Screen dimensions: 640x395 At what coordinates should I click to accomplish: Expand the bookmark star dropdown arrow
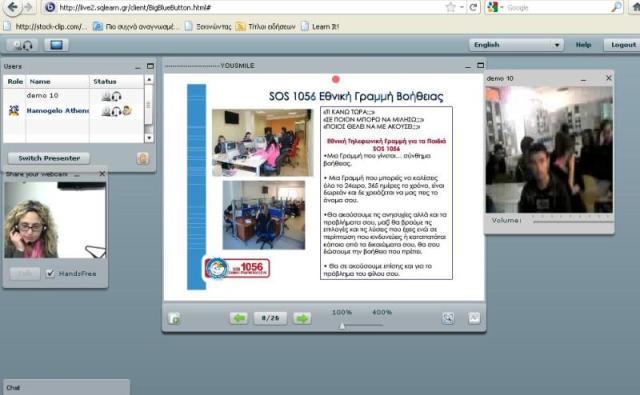pos(462,7)
